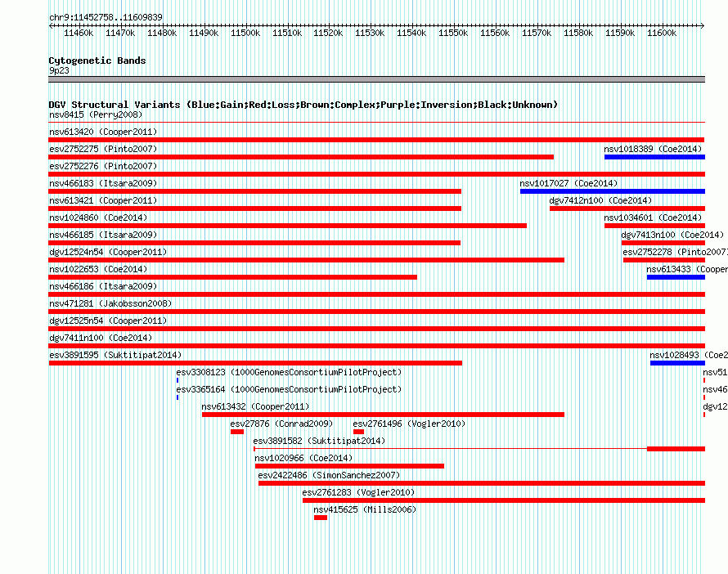728x574 pixels.
Task: Click the 11600k ruler position label
Action: (662, 33)
